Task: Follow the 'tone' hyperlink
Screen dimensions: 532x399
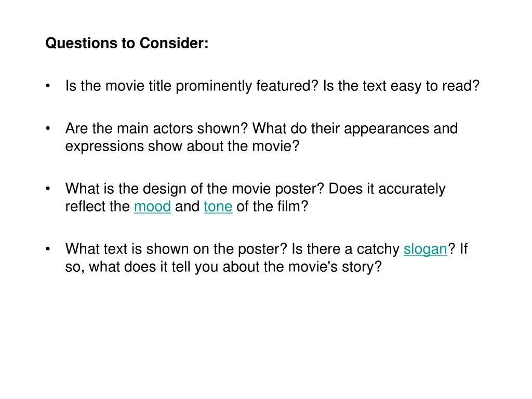Action: click(x=218, y=206)
